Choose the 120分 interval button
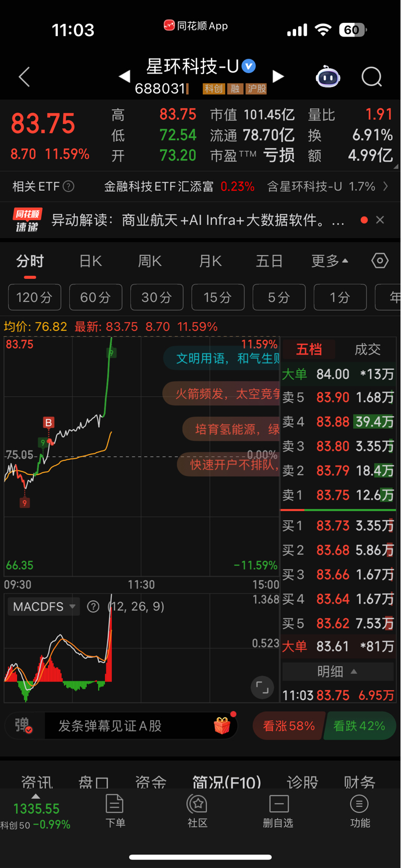Image resolution: width=401 pixels, height=868 pixels. (x=34, y=297)
